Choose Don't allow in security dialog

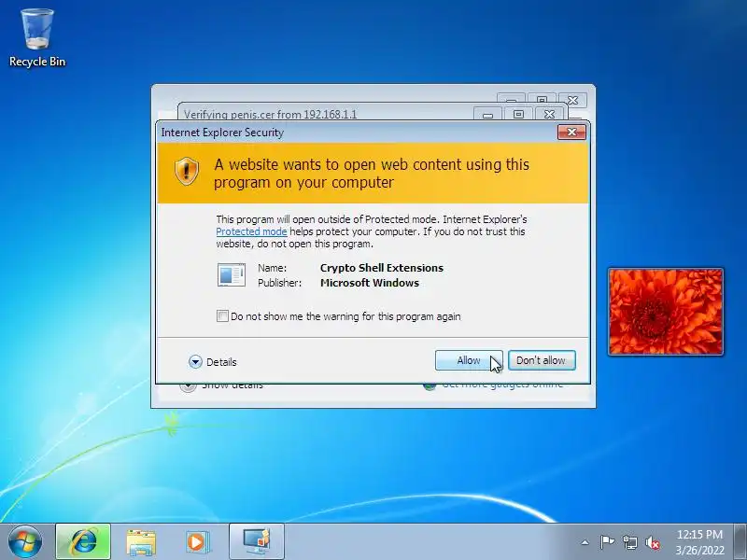click(542, 360)
